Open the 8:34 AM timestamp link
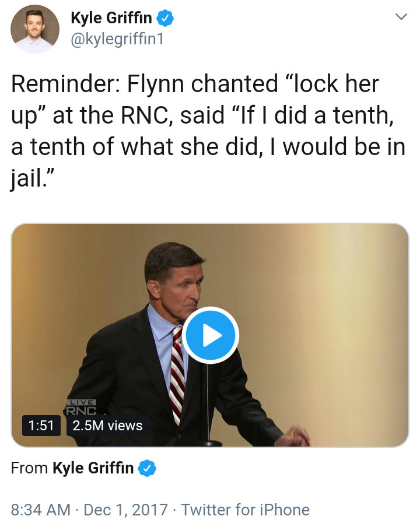Viewport: 420px width, 530px height. coord(41,510)
